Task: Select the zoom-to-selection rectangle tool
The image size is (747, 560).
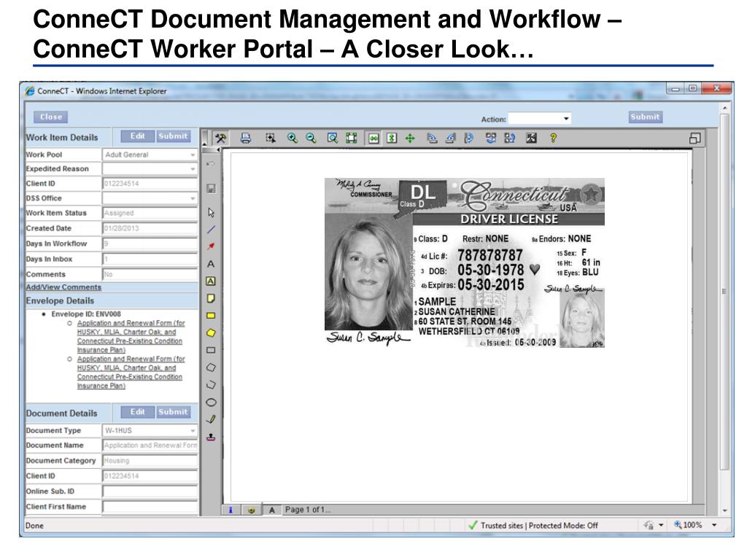Action: pyautogui.click(x=271, y=138)
